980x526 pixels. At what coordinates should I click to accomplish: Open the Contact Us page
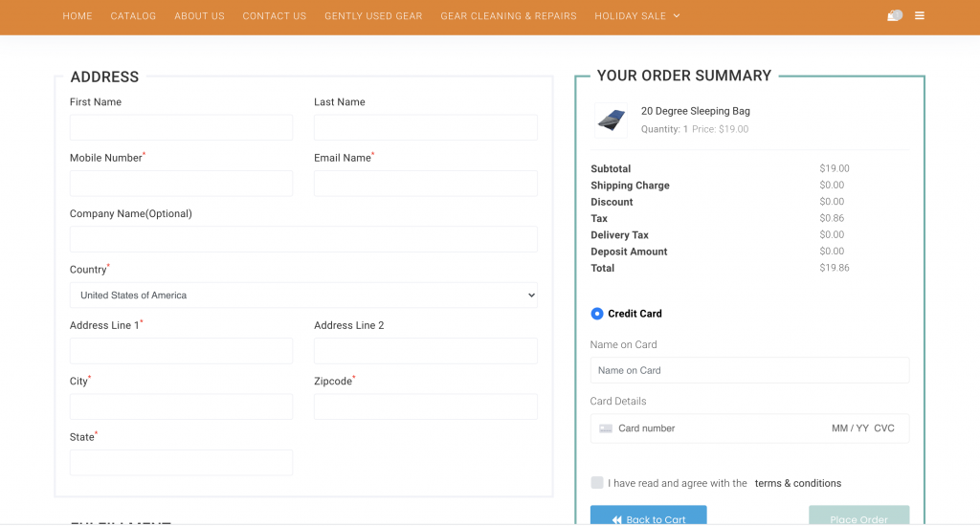click(x=275, y=16)
